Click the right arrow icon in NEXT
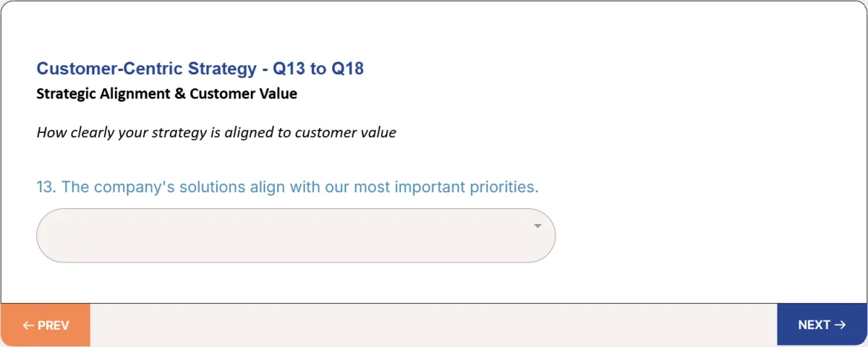 (x=840, y=325)
